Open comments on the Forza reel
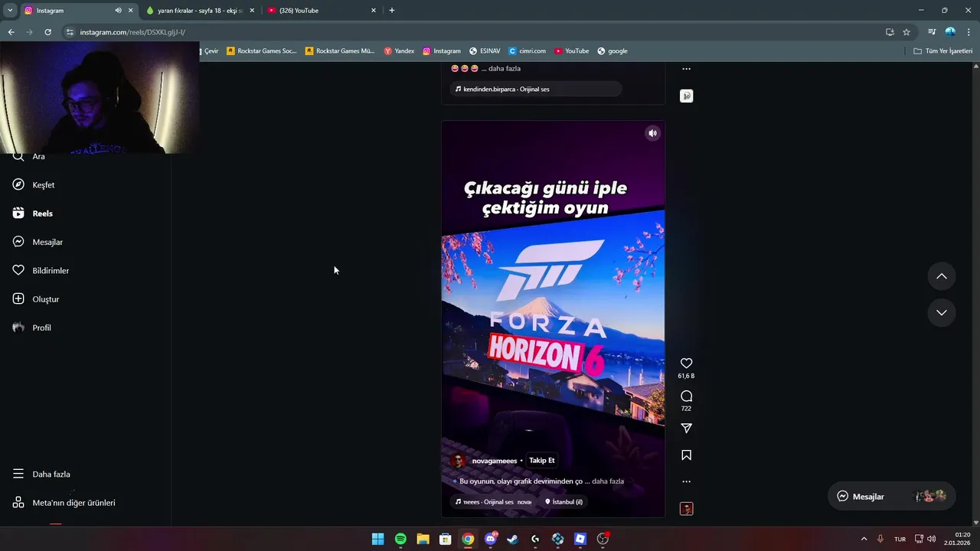The width and height of the screenshot is (980, 551). point(686,396)
